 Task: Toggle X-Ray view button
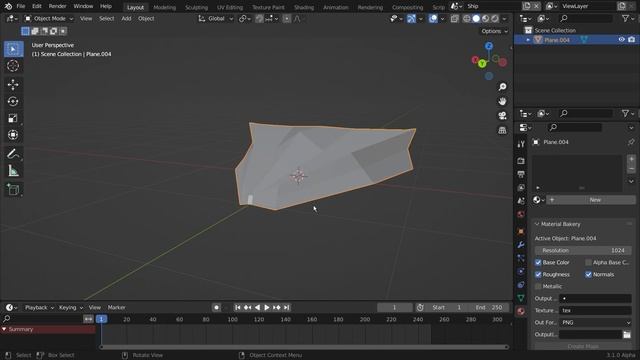pos(454,19)
